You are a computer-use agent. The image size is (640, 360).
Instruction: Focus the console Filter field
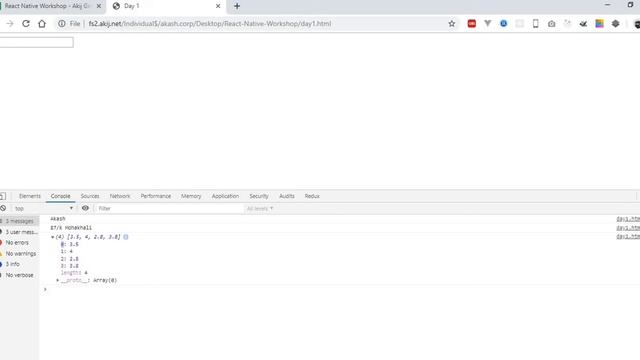click(169, 208)
